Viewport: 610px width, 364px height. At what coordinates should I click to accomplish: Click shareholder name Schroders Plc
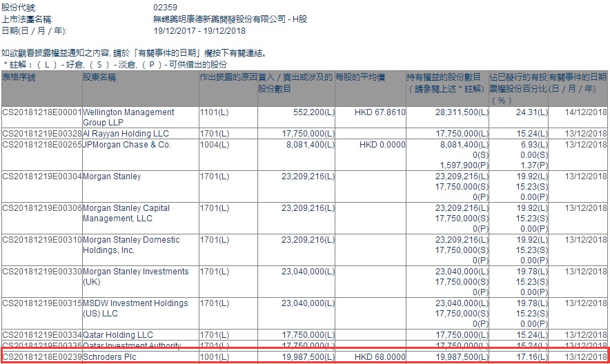coord(109,357)
